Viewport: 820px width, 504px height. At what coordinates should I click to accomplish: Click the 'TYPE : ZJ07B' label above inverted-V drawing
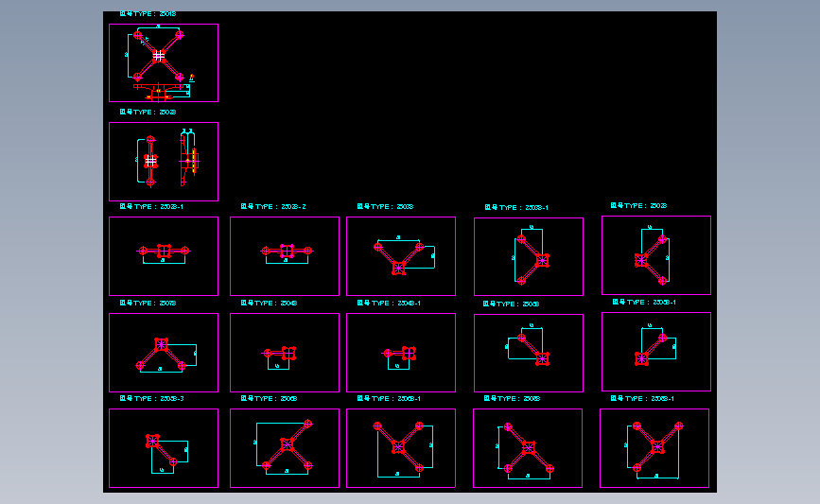click(x=148, y=304)
